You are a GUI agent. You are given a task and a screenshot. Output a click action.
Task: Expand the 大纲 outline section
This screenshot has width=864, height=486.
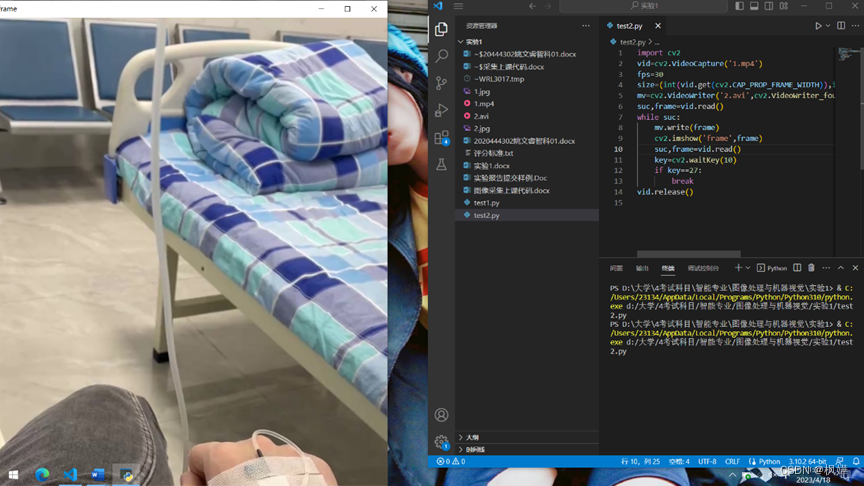[x=526, y=437]
